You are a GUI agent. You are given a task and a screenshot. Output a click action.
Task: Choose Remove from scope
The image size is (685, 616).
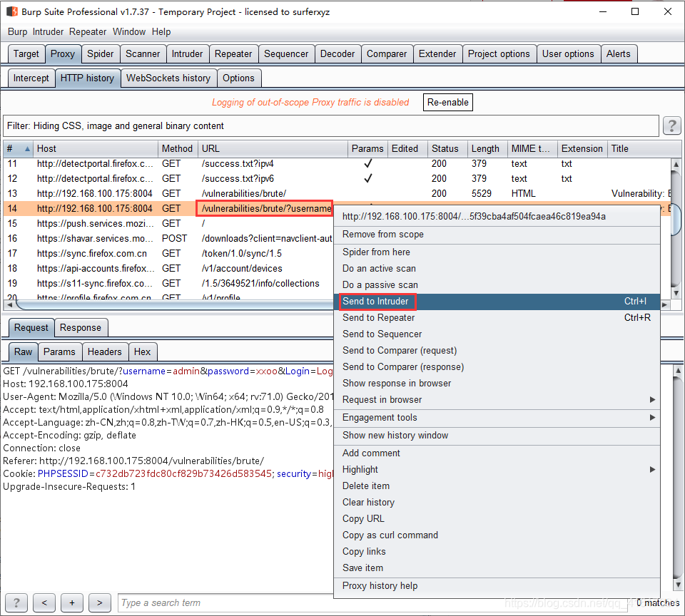pyautogui.click(x=497, y=234)
